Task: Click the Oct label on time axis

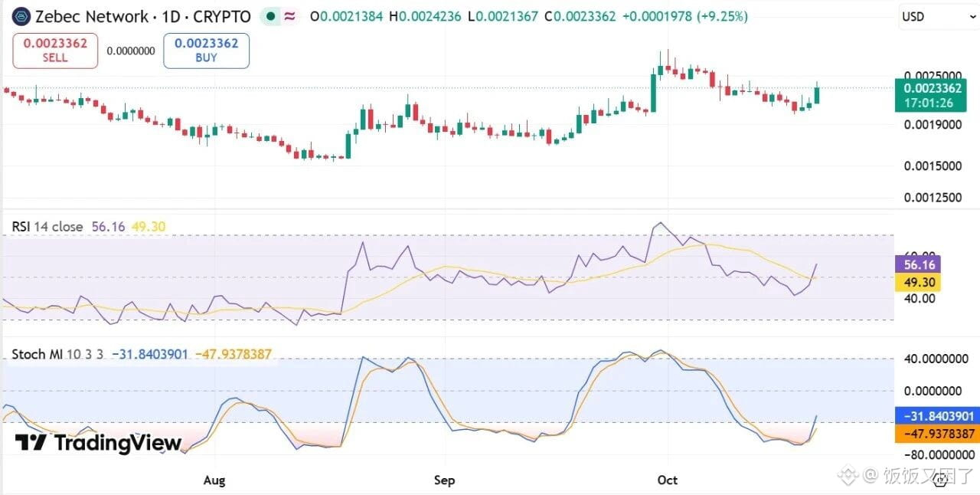Action: point(668,480)
